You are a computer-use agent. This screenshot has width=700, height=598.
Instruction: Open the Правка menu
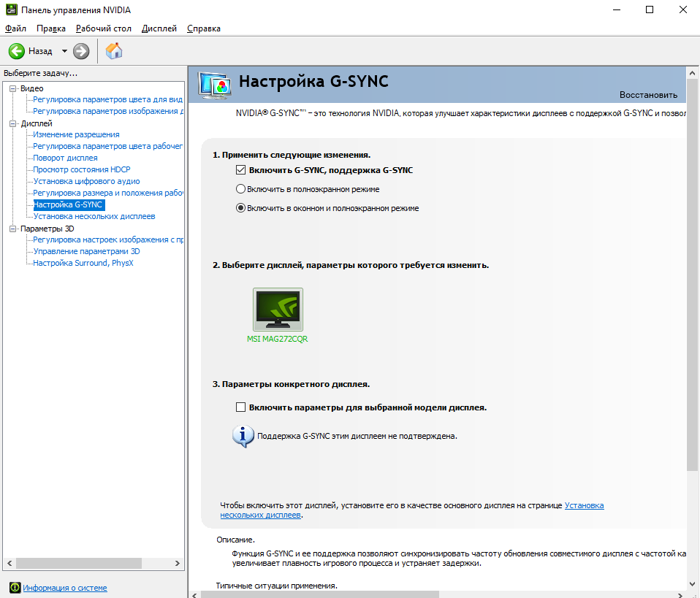coord(51,28)
